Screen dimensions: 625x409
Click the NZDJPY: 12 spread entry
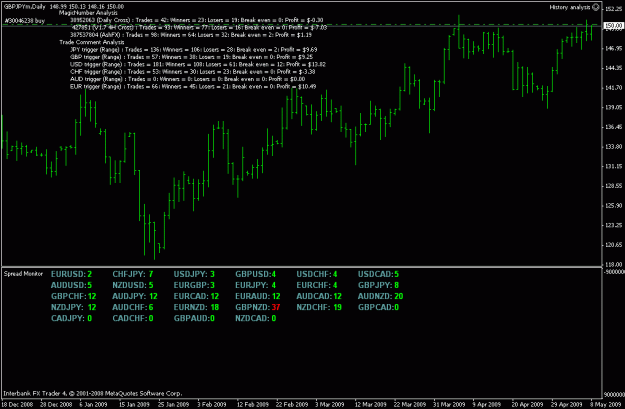click(74, 307)
